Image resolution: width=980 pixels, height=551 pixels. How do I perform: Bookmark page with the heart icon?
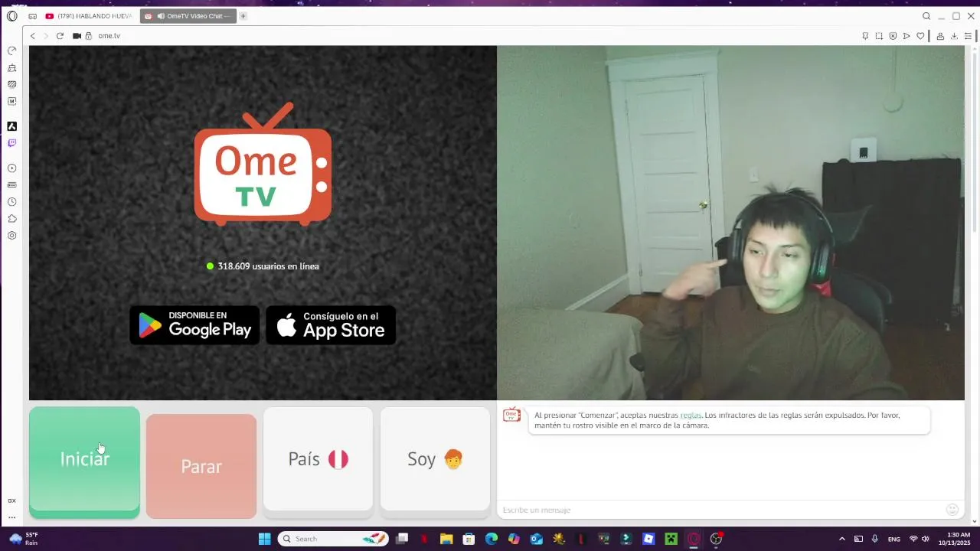point(920,36)
